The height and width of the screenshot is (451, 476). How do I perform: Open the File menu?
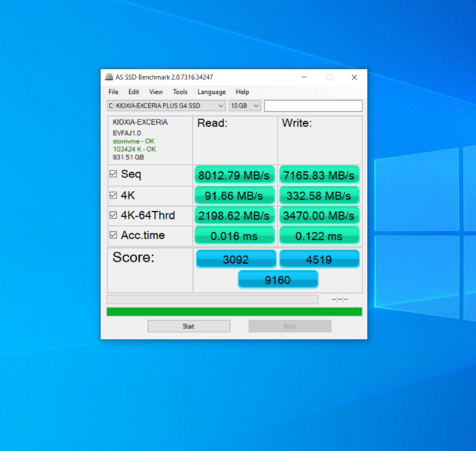[114, 92]
